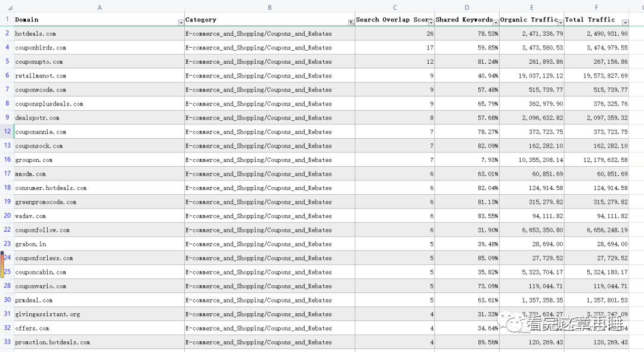Select row 22 via its row number
Image resolution: width=644 pixels, height=352 pixels.
(7, 230)
